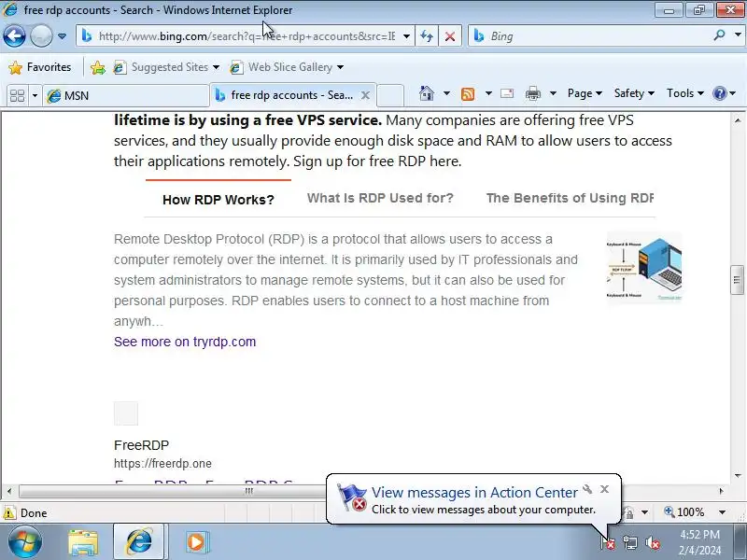This screenshot has width=747, height=560.
Task: Expand the feeds dropdown arrow
Action: (x=488, y=93)
